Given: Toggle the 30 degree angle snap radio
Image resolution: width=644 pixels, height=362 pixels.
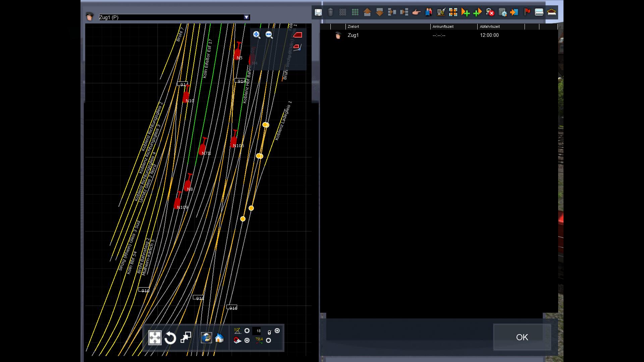Looking at the screenshot, I should [x=247, y=331].
